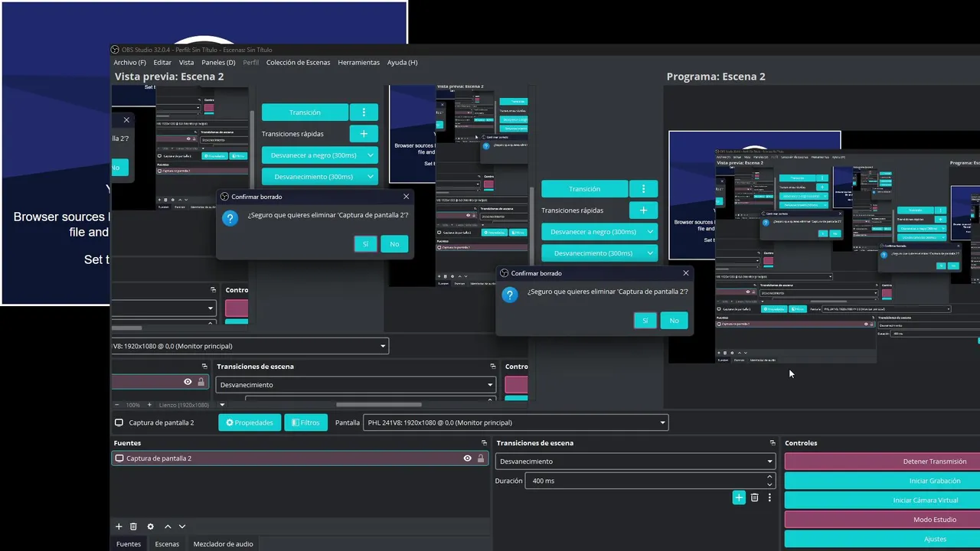Switch to the Escenas tab
Viewport: 980px width, 551px height.
pyautogui.click(x=167, y=544)
